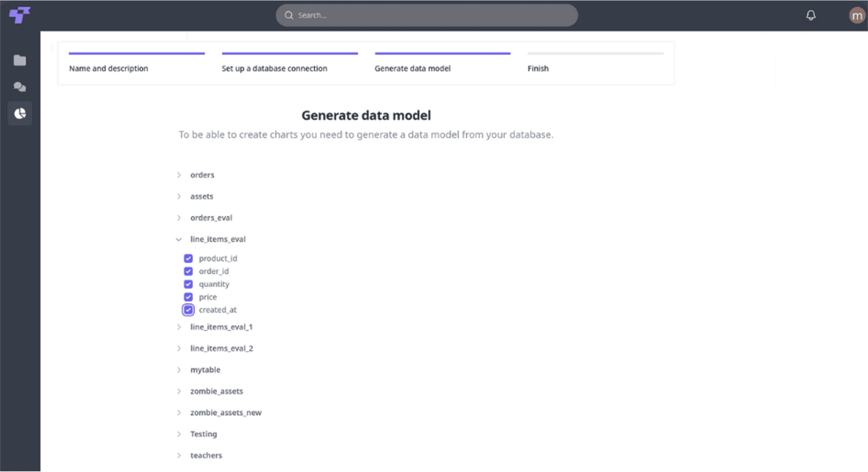Go to 'Name and description' step

(108, 69)
